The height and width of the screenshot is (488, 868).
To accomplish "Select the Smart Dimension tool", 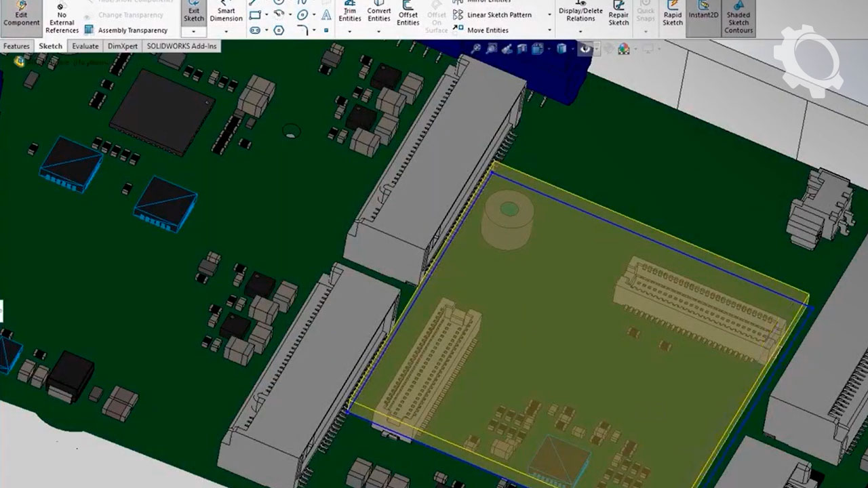I will 226,14.
